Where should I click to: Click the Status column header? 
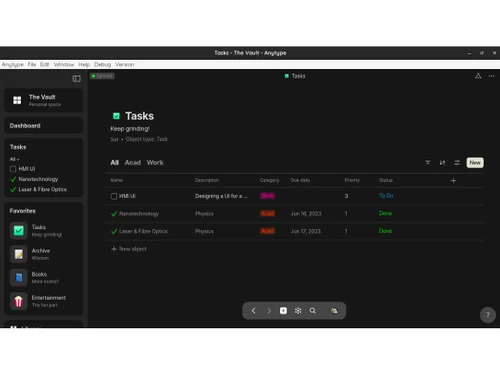click(386, 180)
